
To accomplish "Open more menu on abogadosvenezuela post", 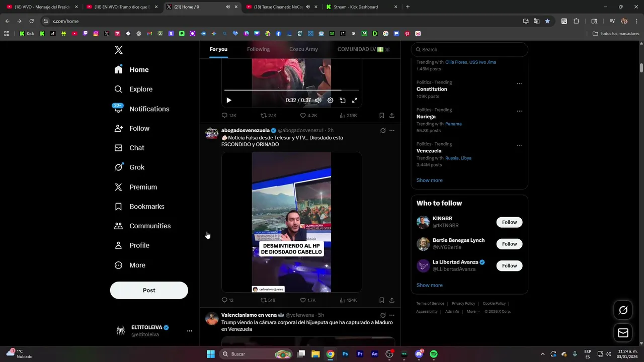I will 392,130.
